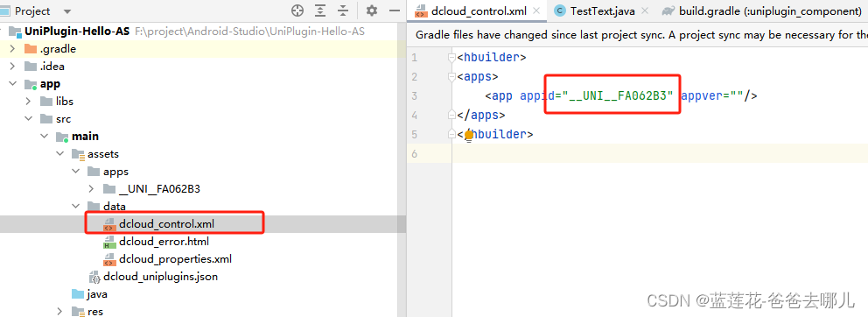Image resolution: width=868 pixels, height=317 pixels.
Task: Expand the libs folder
Action: [x=28, y=102]
